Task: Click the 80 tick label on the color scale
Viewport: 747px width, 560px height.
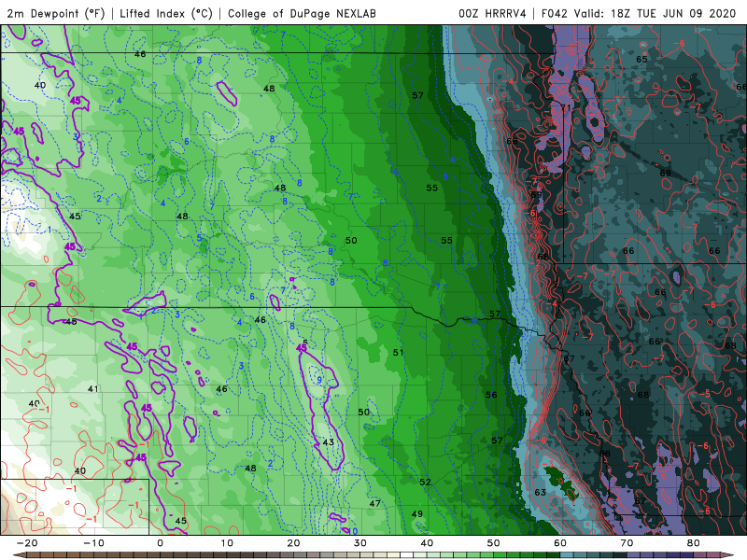Action: [694, 543]
